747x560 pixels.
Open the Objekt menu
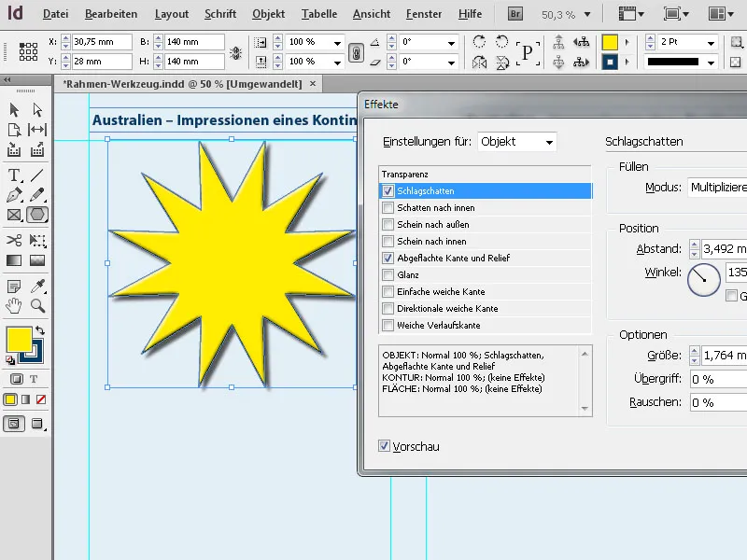268,13
